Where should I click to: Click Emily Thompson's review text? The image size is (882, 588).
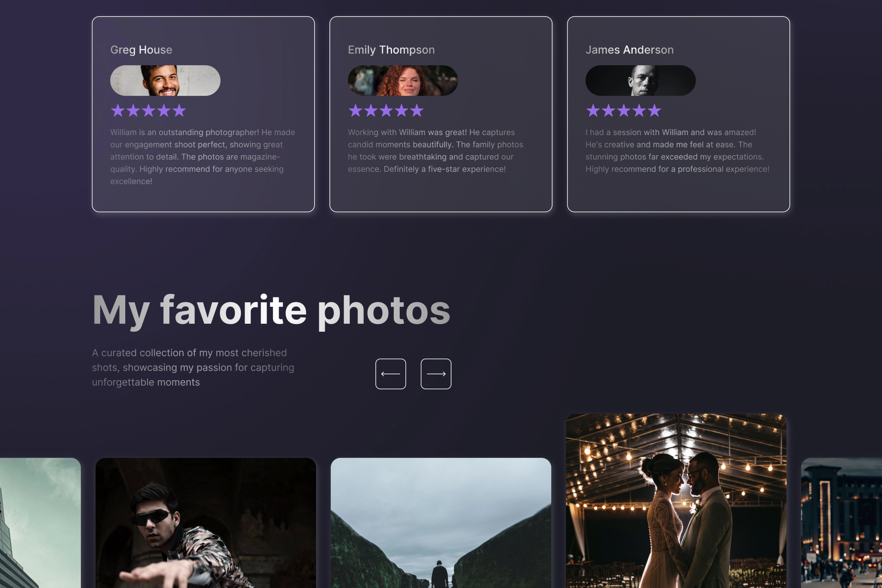point(435,151)
